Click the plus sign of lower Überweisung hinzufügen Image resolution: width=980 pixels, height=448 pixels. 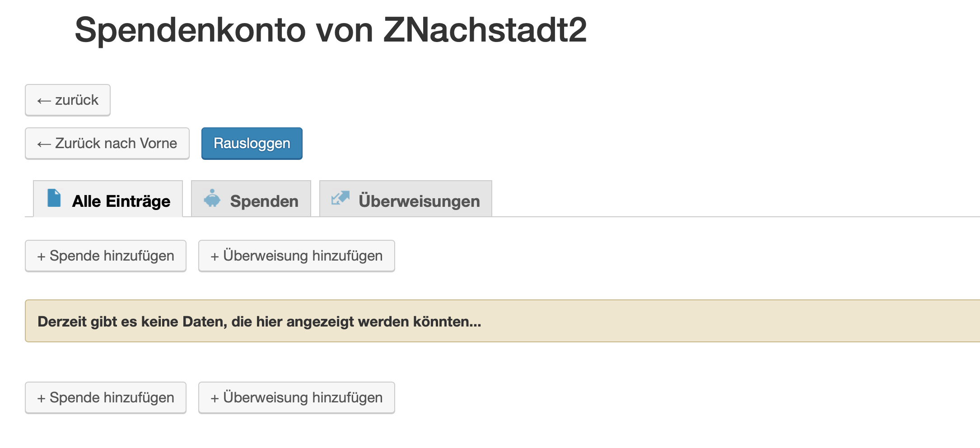[x=215, y=398]
